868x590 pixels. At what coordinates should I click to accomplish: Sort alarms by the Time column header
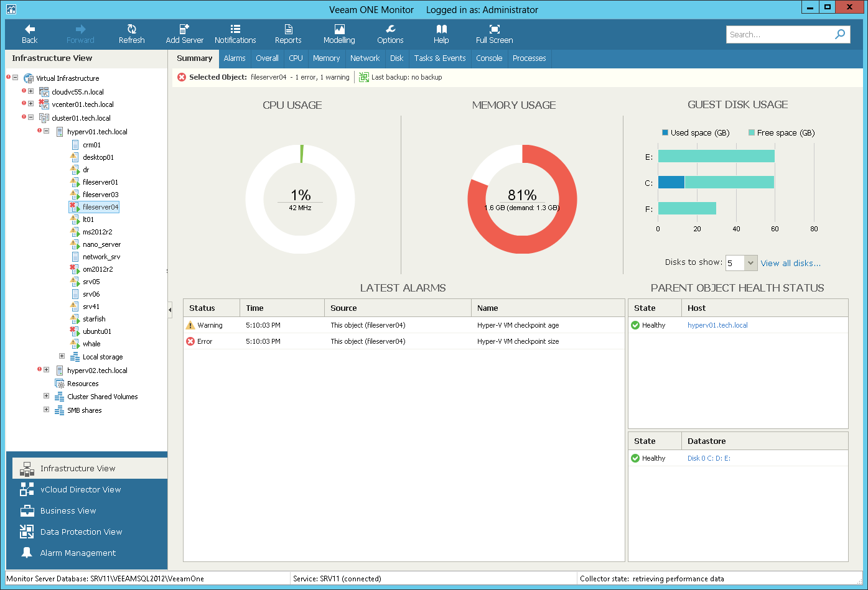pos(282,308)
